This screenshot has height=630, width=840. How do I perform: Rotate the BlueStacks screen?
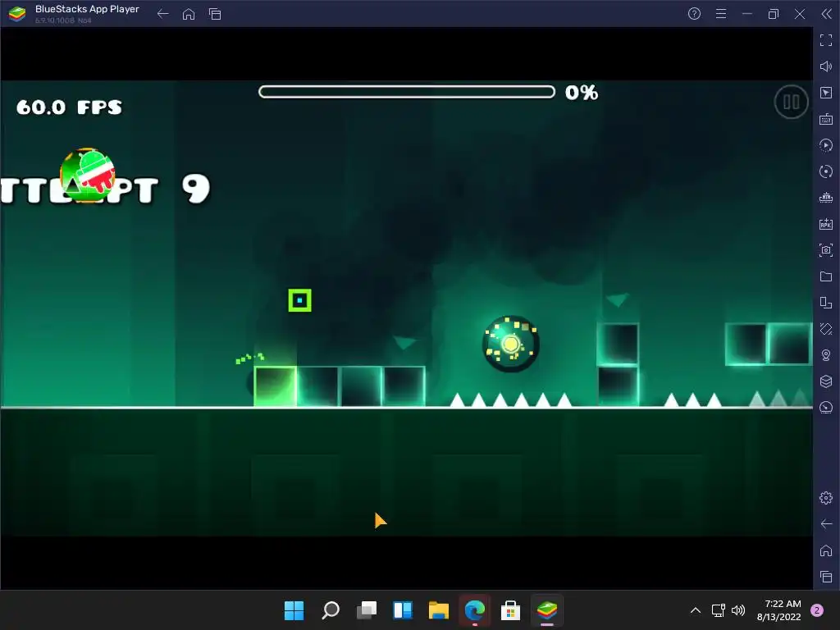(826, 329)
